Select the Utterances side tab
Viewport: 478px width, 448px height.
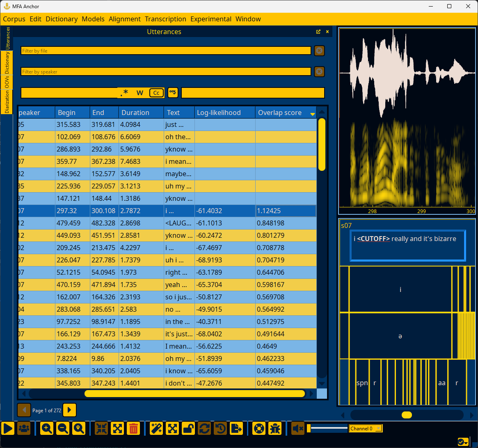tap(7, 38)
